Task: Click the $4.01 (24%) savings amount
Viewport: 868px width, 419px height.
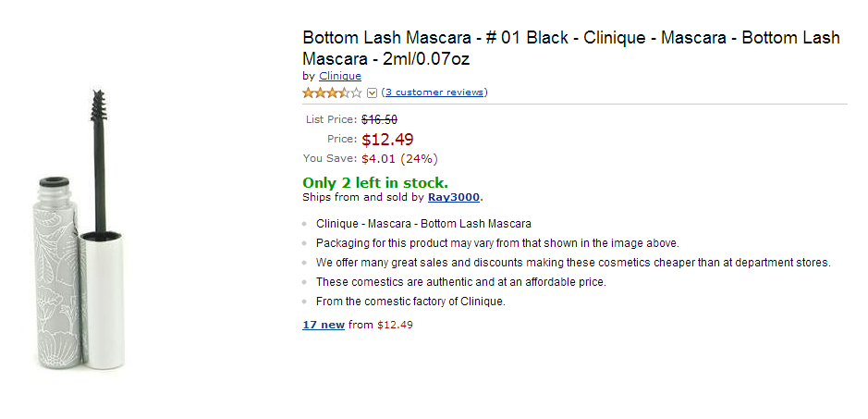Action: (399, 158)
